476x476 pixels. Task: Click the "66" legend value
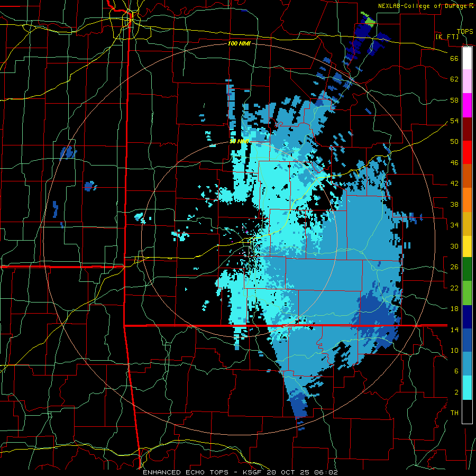(x=454, y=58)
